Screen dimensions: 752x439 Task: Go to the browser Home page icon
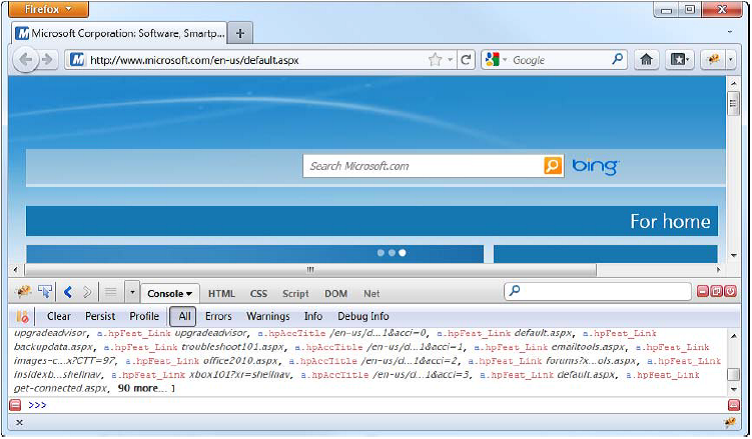point(646,59)
